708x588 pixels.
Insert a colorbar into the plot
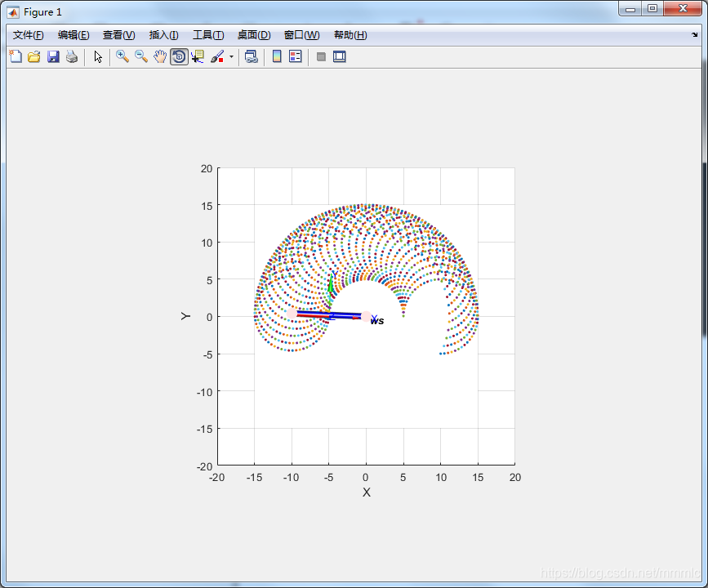(277, 56)
